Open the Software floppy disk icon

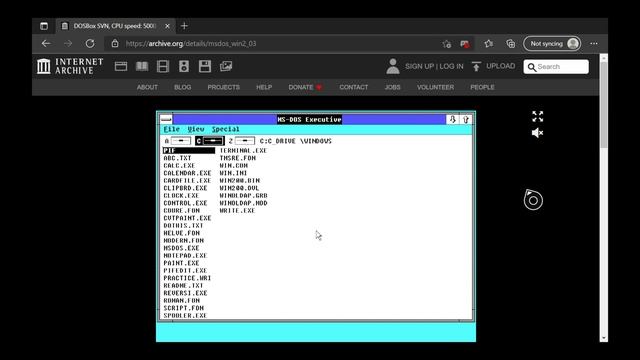tap(205, 66)
